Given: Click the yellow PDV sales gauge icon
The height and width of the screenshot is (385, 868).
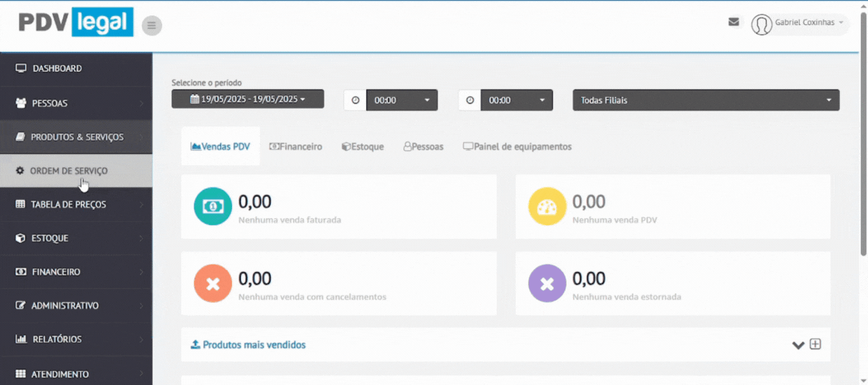Looking at the screenshot, I should (547, 206).
